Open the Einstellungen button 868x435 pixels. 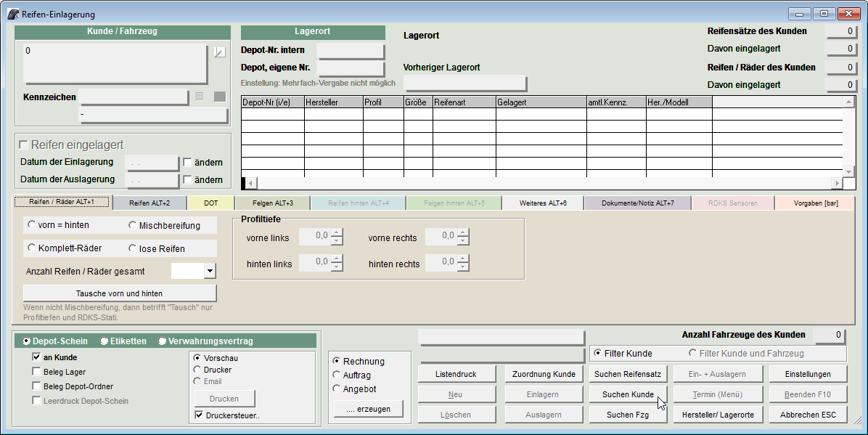pyautogui.click(x=808, y=374)
